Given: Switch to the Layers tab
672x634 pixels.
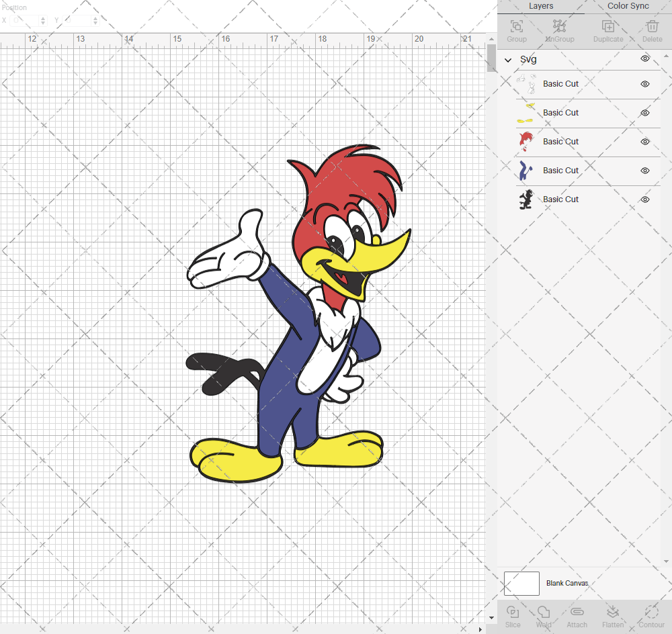Looking at the screenshot, I should pos(541,6).
